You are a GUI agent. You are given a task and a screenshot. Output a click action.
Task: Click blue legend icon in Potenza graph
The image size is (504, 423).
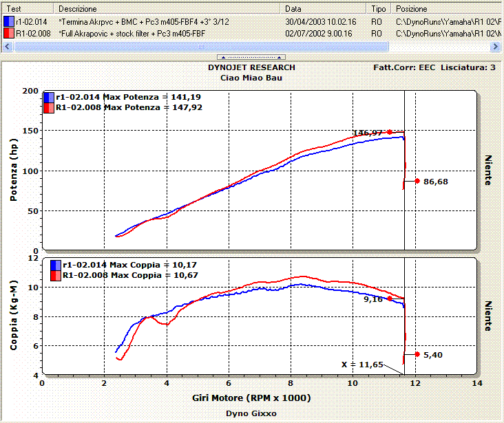[x=49, y=98]
